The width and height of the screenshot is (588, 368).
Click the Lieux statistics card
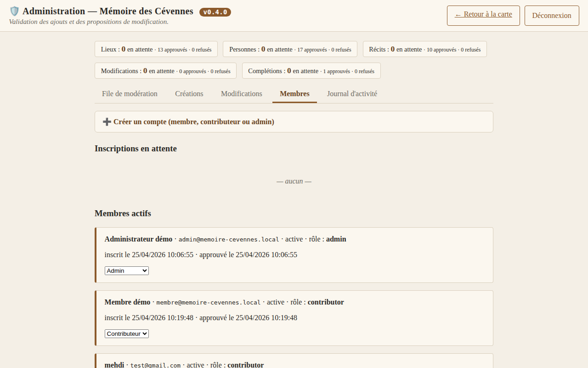pyautogui.click(x=156, y=49)
